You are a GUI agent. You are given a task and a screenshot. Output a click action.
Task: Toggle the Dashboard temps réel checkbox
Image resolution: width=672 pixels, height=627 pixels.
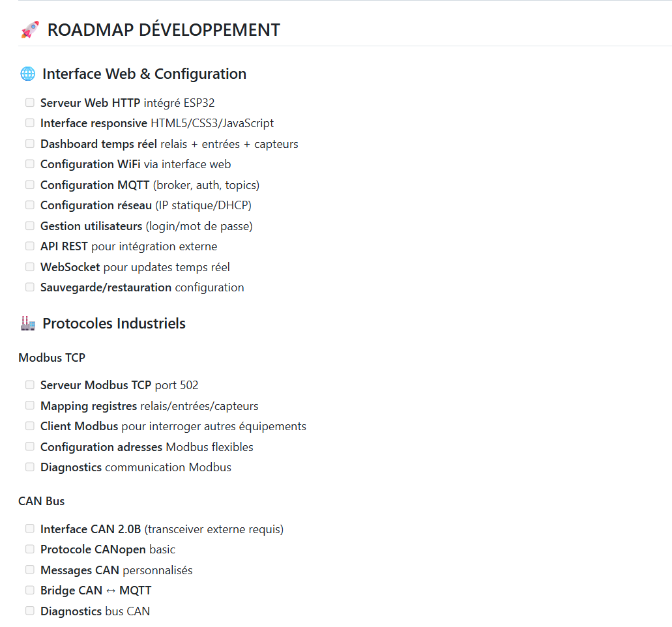pos(30,143)
